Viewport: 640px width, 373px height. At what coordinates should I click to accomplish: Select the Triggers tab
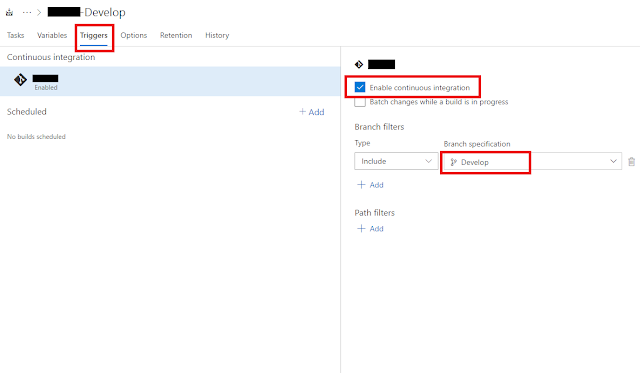(94, 36)
